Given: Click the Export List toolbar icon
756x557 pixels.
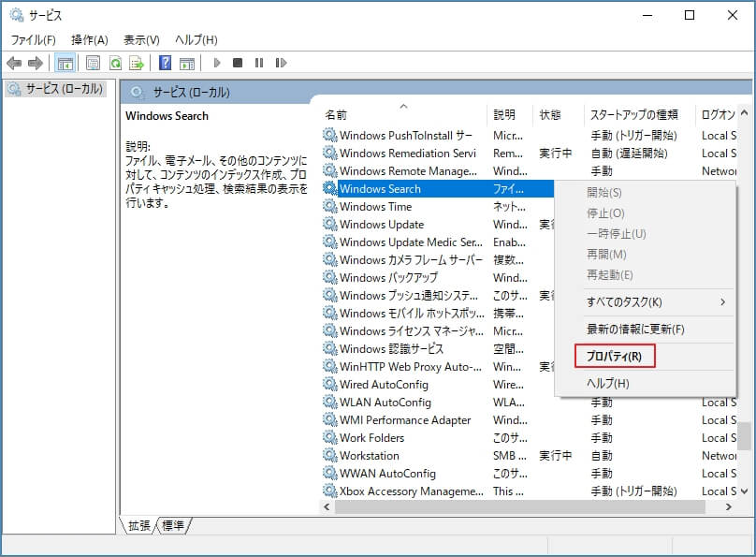Looking at the screenshot, I should pos(137,63).
